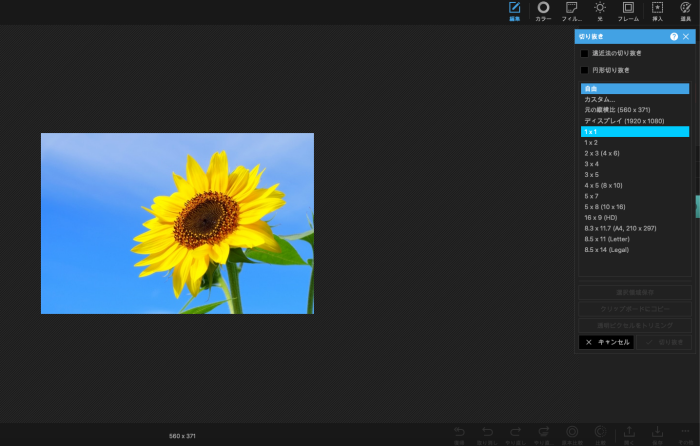The height and width of the screenshot is (446, 700).
Task: Pick ディスプレイ (1920 x 1080) crop preset
Action: click(x=634, y=121)
